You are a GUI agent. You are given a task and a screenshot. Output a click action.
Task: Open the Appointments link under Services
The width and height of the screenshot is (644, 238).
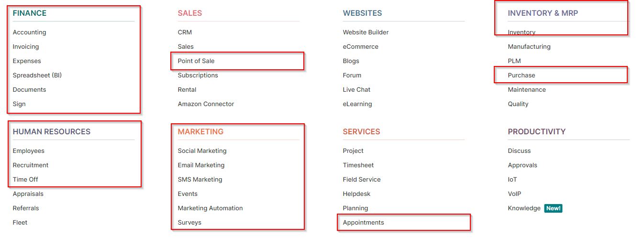pyautogui.click(x=363, y=223)
